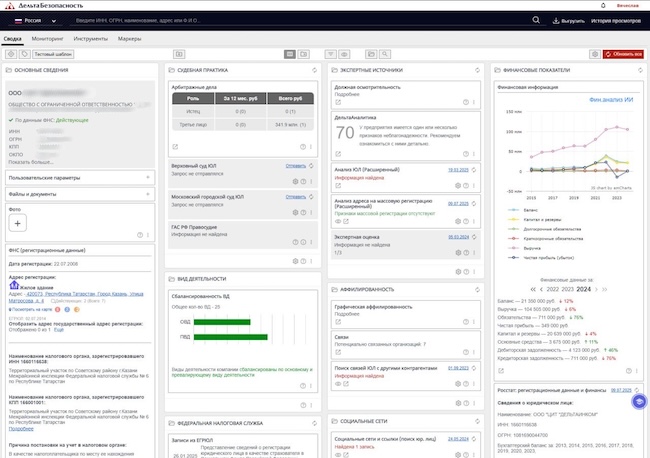650x458 pixels.
Task: Click the add photo plus button
Action: [x=18, y=226]
